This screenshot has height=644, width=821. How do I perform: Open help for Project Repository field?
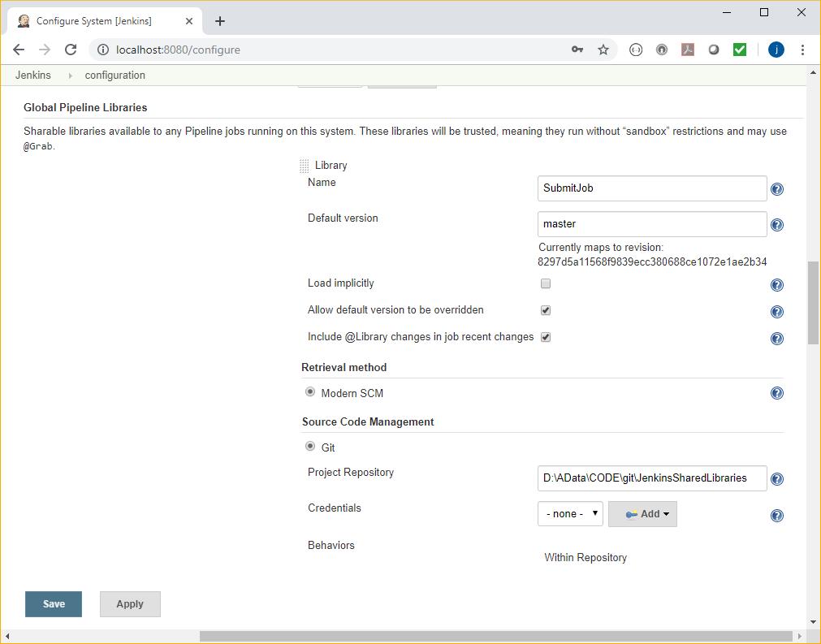click(777, 478)
